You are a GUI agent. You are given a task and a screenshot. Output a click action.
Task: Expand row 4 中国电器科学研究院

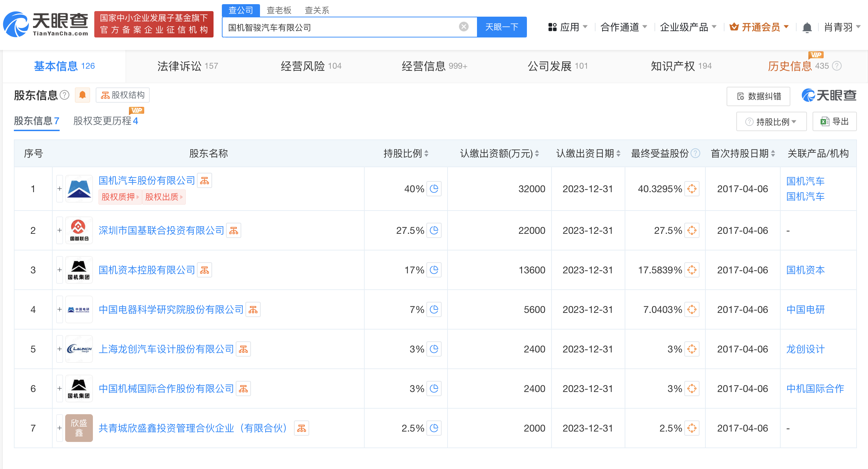tap(60, 309)
